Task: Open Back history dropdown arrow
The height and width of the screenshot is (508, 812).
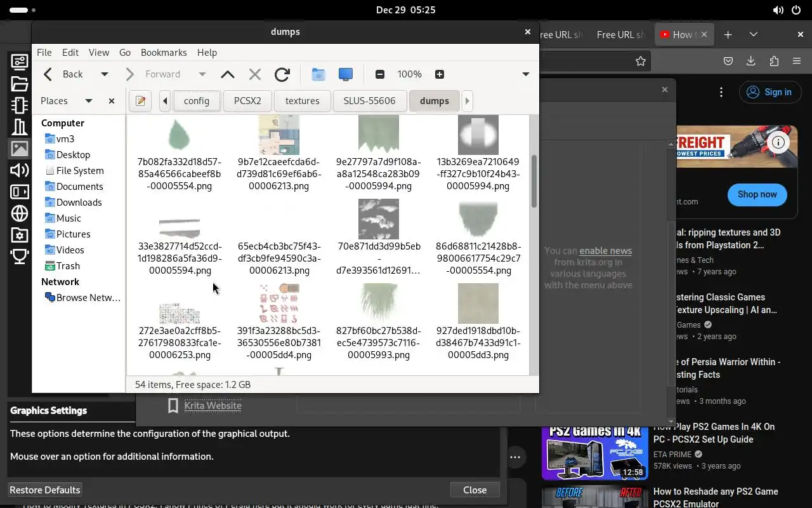Action: 105,74
